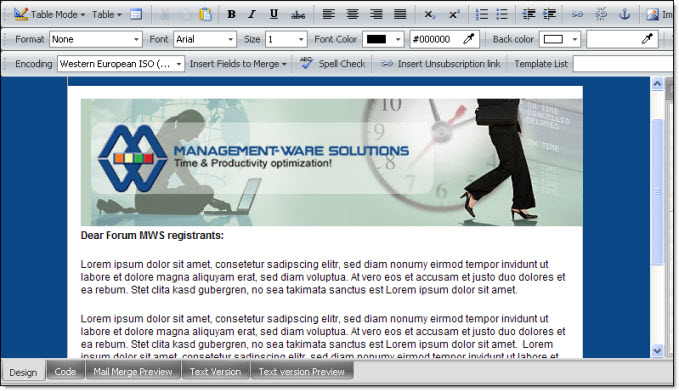Expand the Back color dropdown arrow
The image size is (679, 391).
(575, 39)
